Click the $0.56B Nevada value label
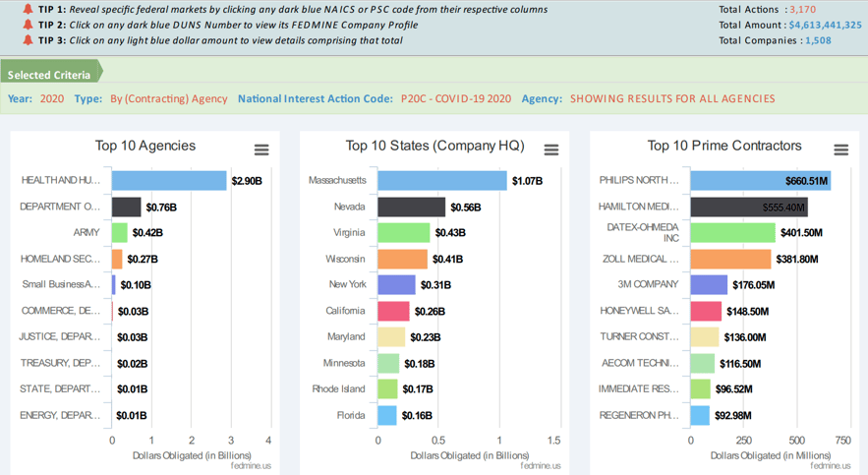This screenshot has height=475, width=868. [x=466, y=208]
